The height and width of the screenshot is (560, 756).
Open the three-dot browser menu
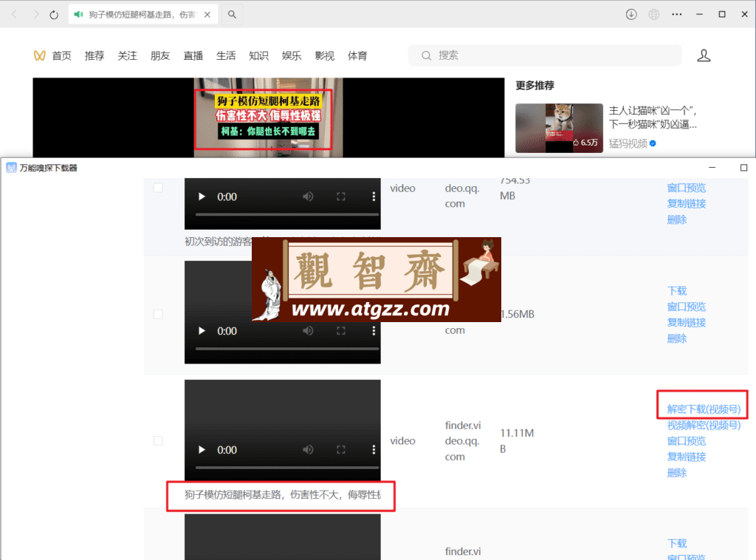(x=677, y=15)
